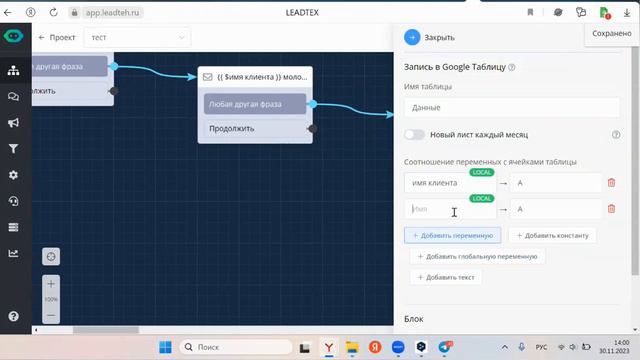Open the megaphone broadcasts sidebar icon
Screen dimensions: 640x360
13,123
